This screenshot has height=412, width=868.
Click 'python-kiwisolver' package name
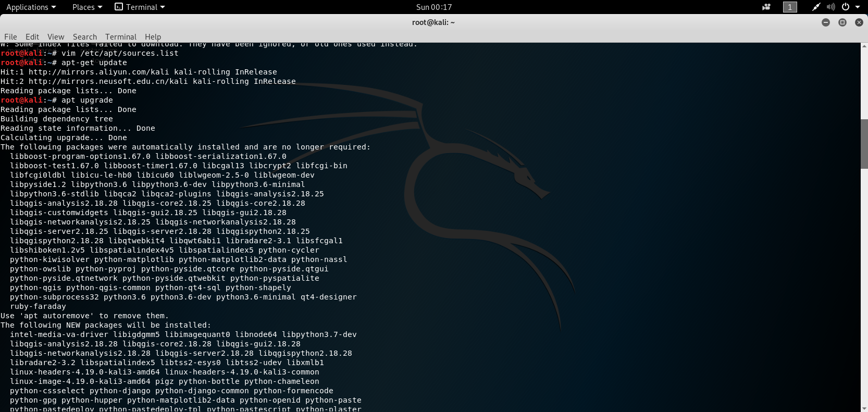pyautogui.click(x=49, y=259)
